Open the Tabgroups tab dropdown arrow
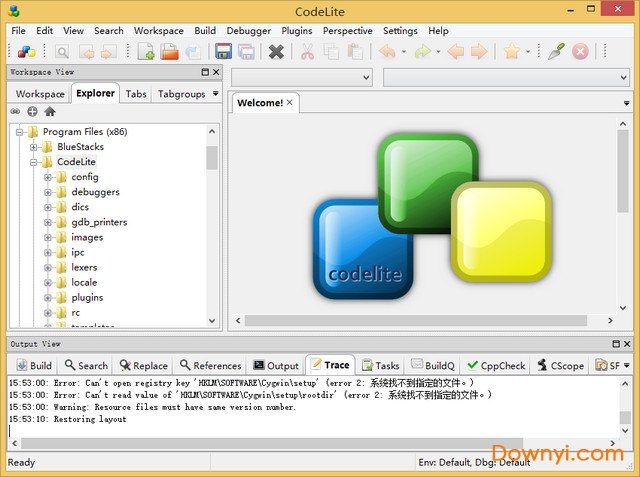This screenshot has width=640, height=477. click(x=215, y=94)
